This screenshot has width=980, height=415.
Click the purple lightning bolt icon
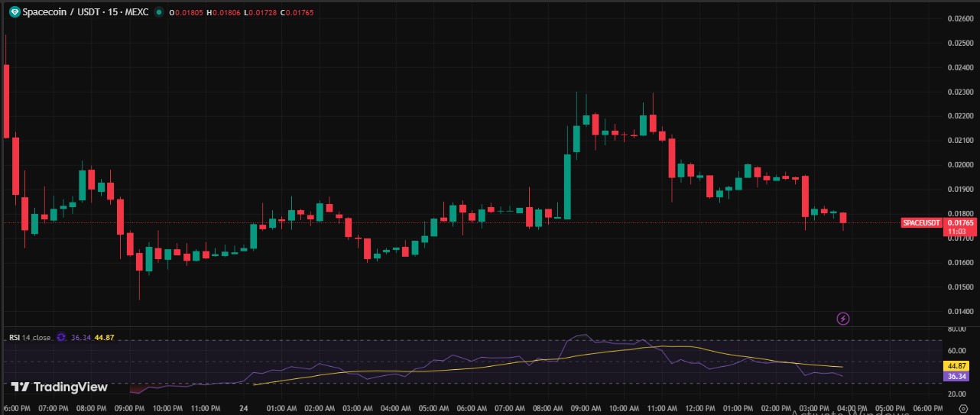[843, 318]
